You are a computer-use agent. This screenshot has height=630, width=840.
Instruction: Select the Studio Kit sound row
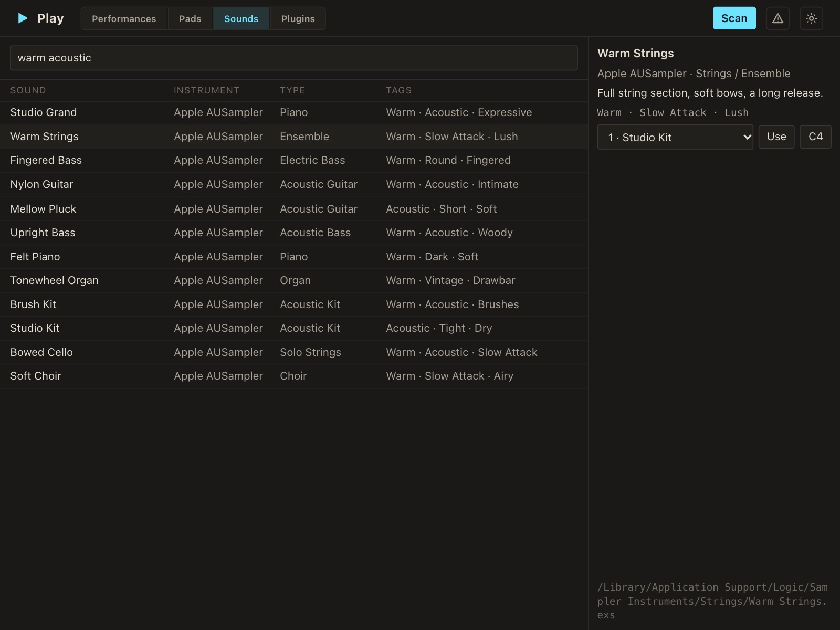(294, 328)
